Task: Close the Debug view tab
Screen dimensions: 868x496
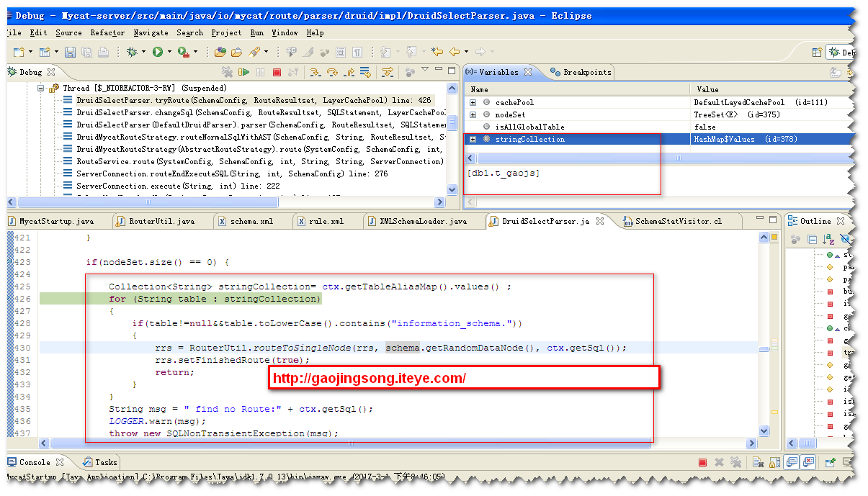Action: (x=51, y=72)
